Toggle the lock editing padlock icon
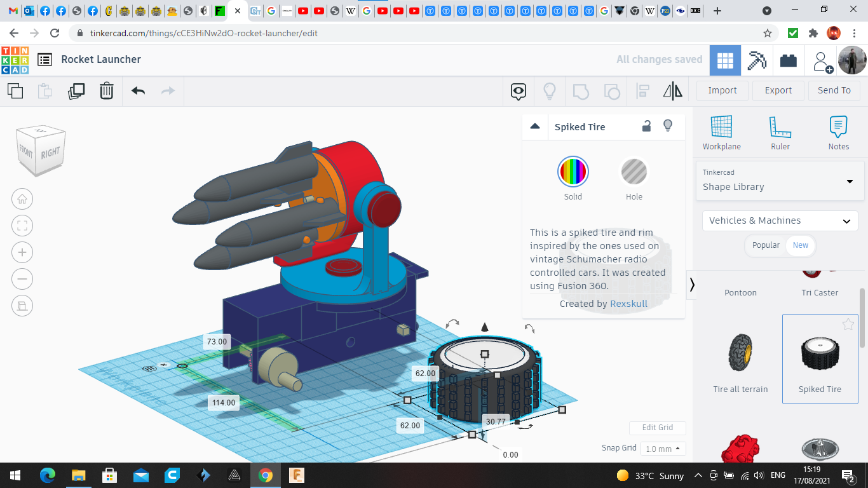The height and width of the screenshot is (488, 868). coord(646,126)
